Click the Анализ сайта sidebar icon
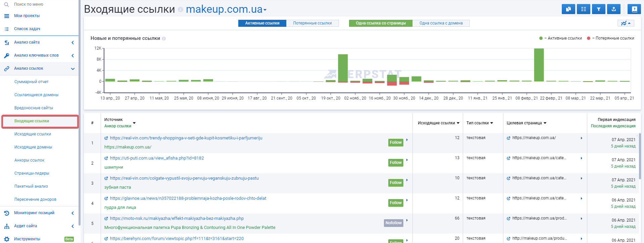This screenshot has width=644, height=243. [6, 42]
